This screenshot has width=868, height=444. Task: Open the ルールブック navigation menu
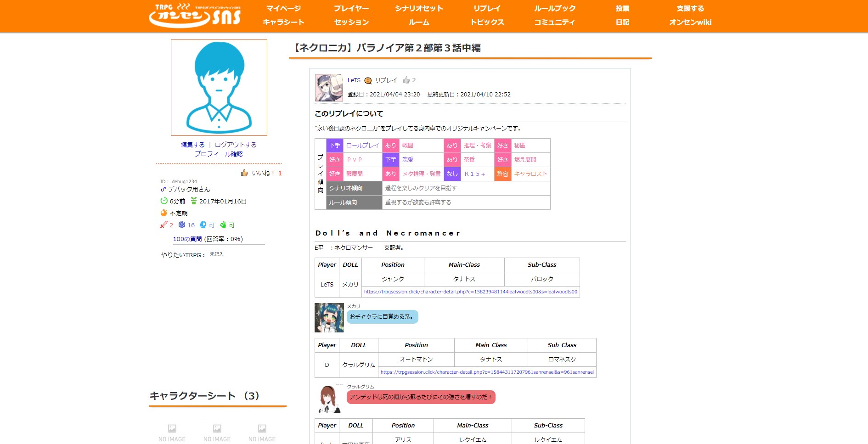(x=554, y=8)
